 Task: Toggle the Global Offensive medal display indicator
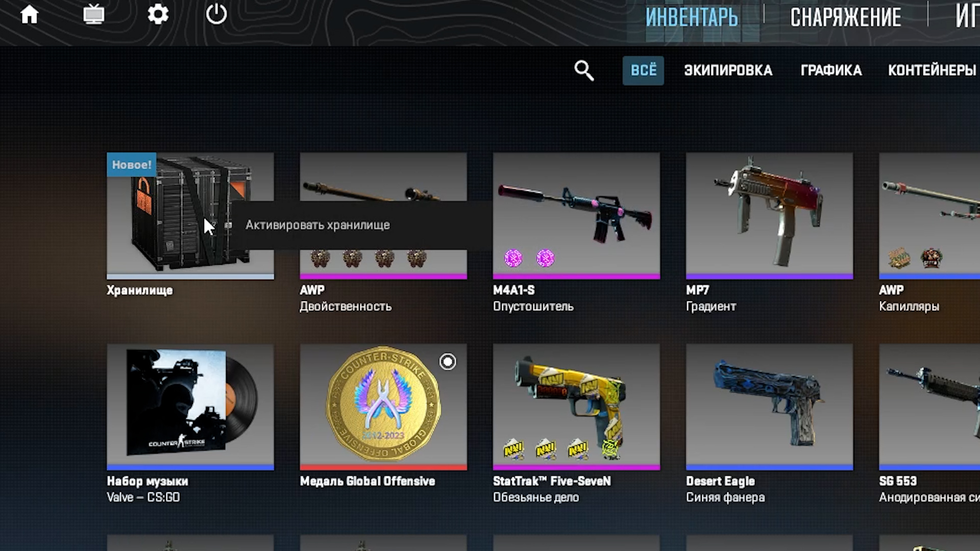coord(448,362)
